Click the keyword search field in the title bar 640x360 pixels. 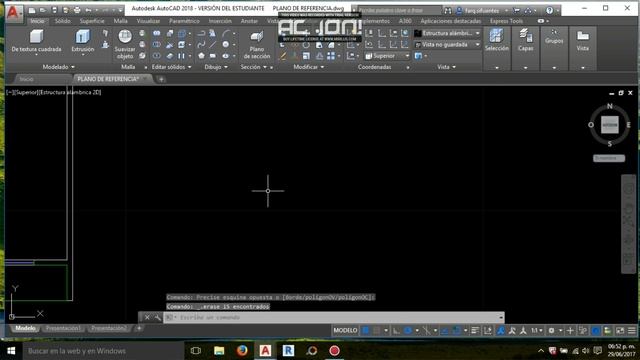(399, 10)
